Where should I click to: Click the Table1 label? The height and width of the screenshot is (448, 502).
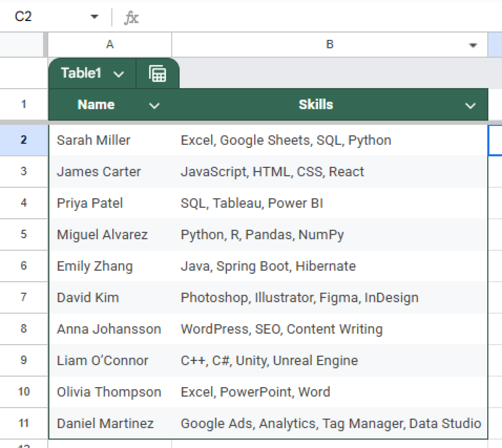tap(81, 73)
